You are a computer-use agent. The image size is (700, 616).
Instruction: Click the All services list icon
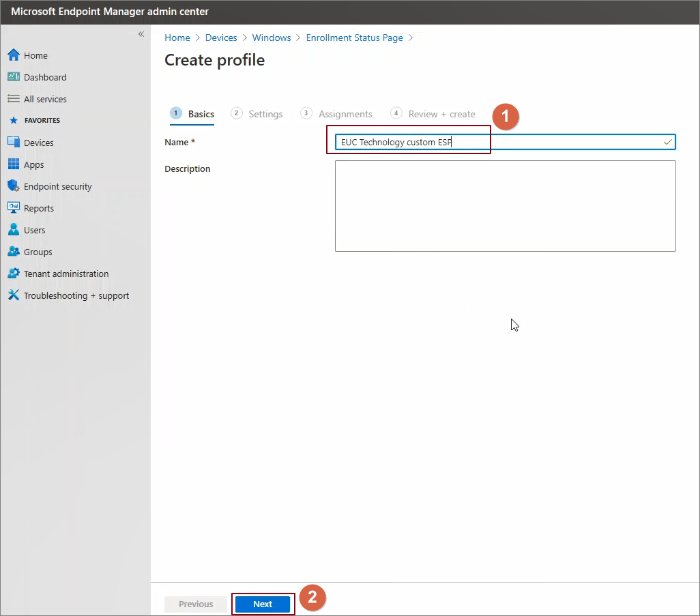14,99
